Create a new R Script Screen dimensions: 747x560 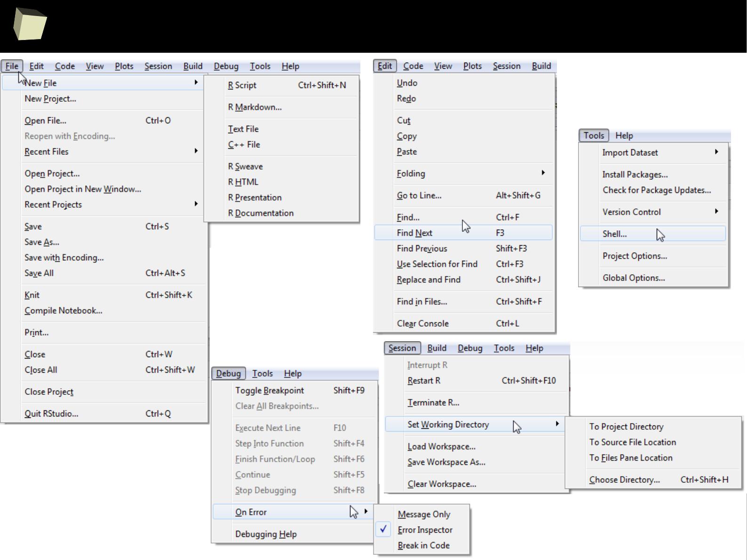tap(242, 85)
